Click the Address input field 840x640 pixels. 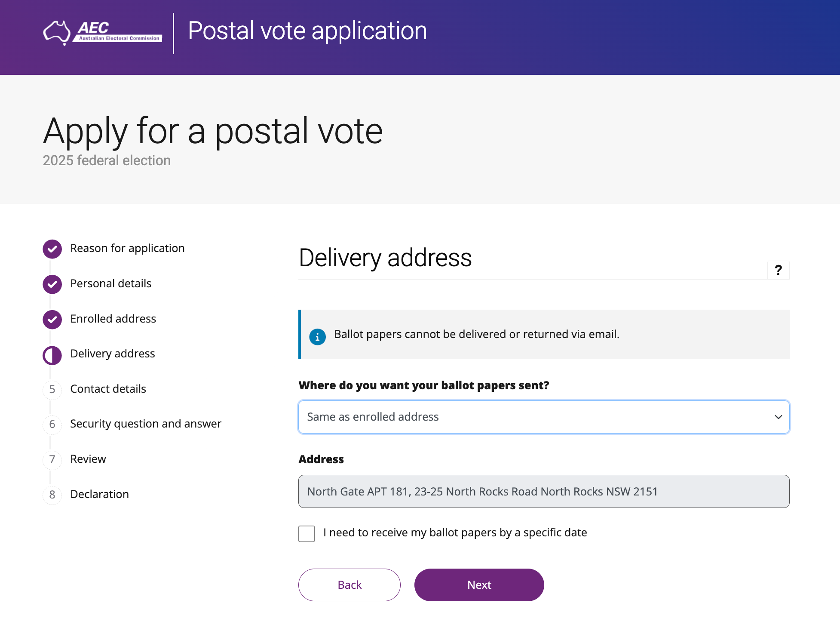(x=544, y=491)
